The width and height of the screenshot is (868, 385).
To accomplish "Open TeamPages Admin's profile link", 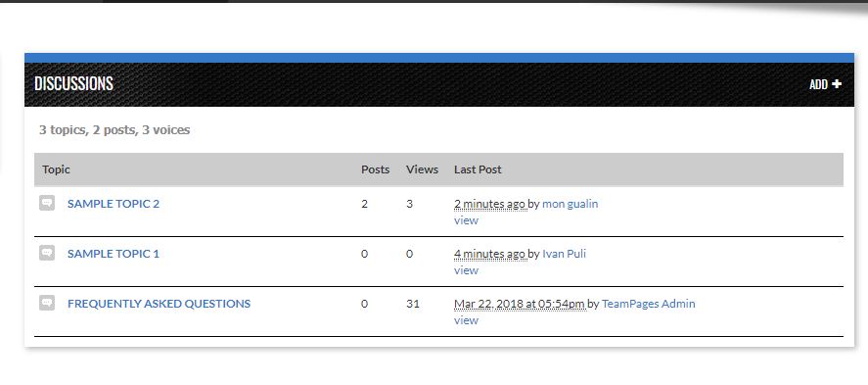I will pos(648,304).
